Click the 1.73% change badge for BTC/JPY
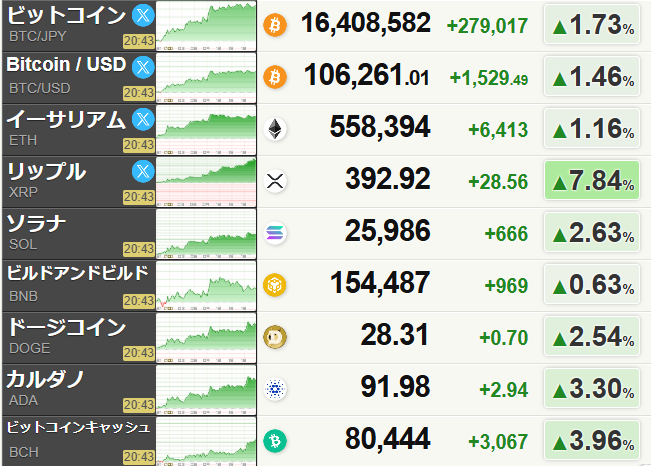Screen dimensions: 651x466 (x=592, y=25)
